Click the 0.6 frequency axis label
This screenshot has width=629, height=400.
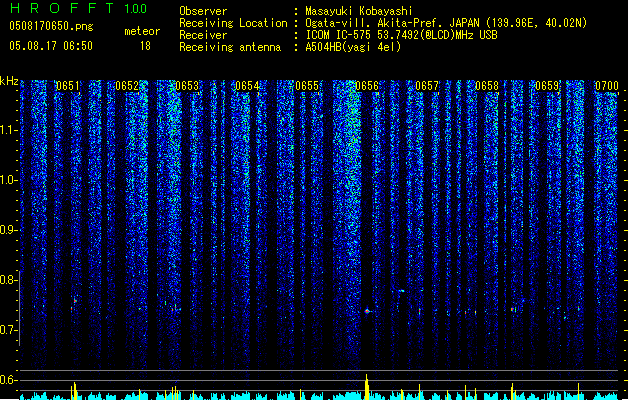(8, 380)
